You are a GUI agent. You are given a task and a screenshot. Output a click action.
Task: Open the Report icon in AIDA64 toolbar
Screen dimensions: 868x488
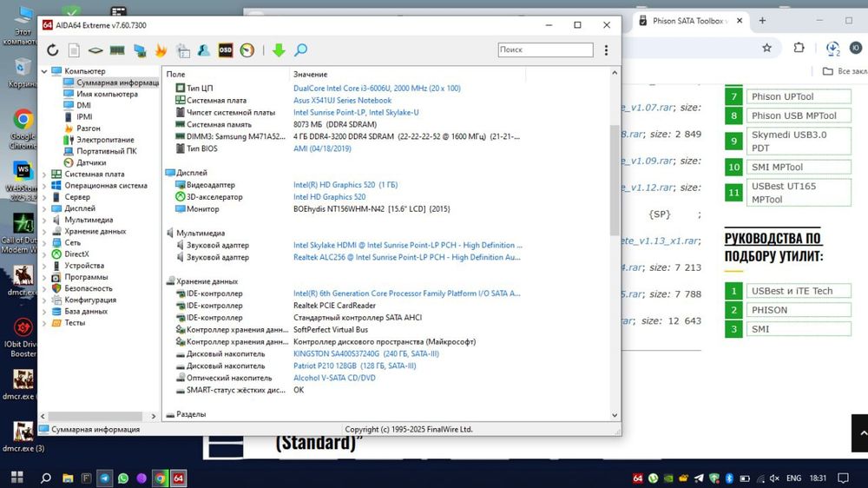74,50
